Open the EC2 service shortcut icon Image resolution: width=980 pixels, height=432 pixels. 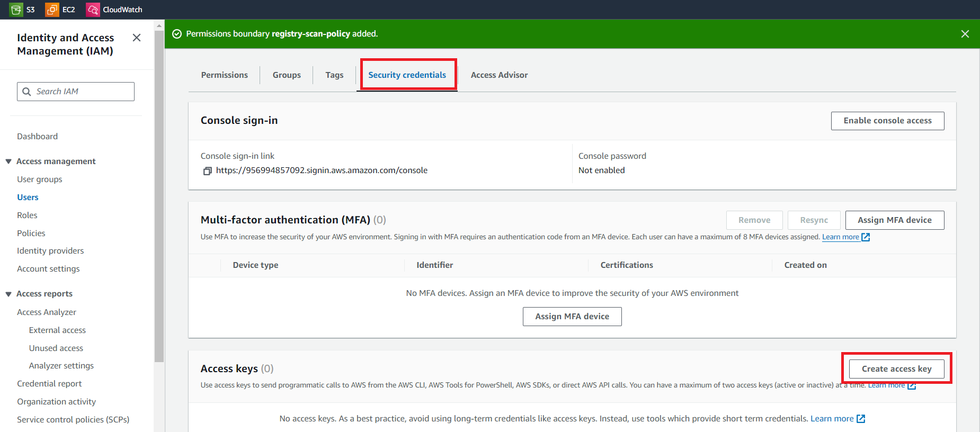coord(52,10)
